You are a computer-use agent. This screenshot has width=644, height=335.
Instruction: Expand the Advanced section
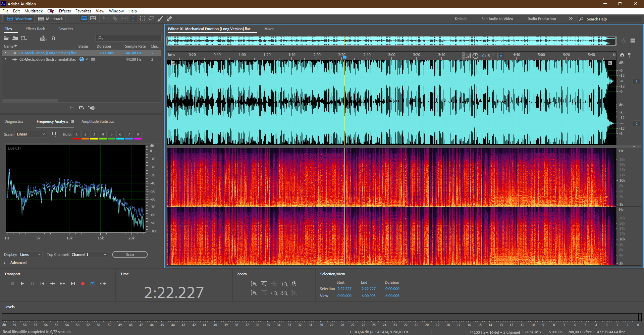tap(5, 263)
